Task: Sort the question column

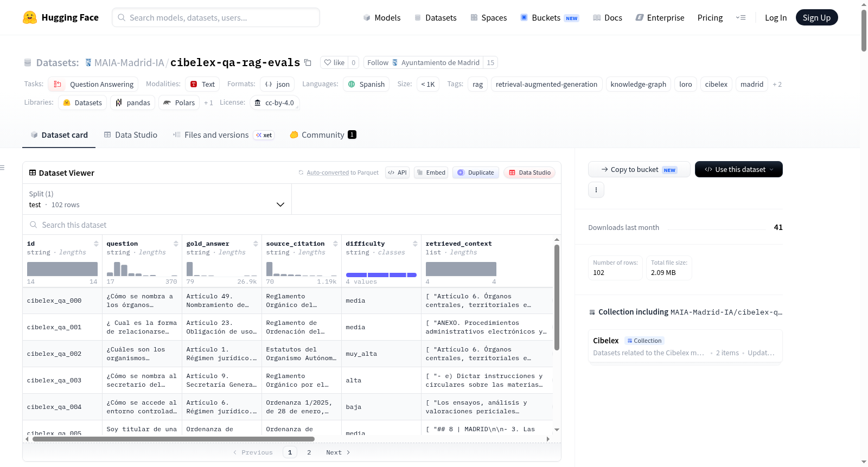Action: click(176, 244)
